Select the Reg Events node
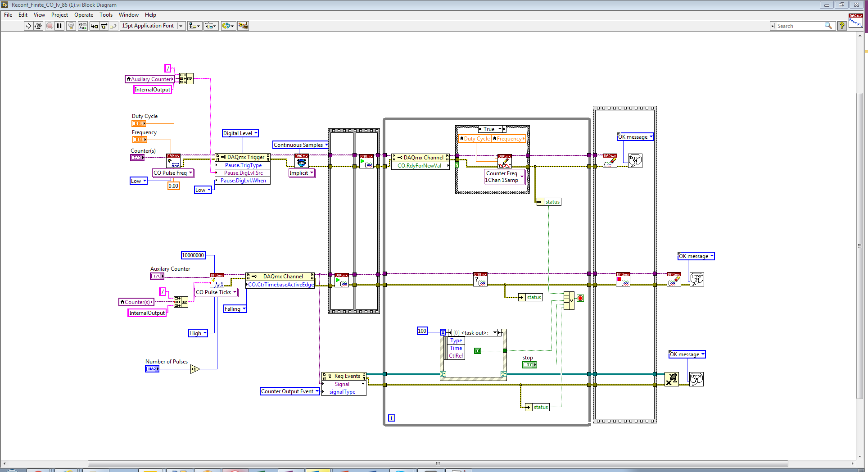Image resolution: width=868 pixels, height=472 pixels. (344, 384)
